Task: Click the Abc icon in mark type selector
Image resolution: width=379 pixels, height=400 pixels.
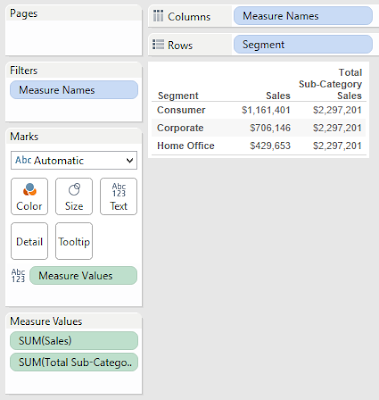Action: [x=23, y=160]
